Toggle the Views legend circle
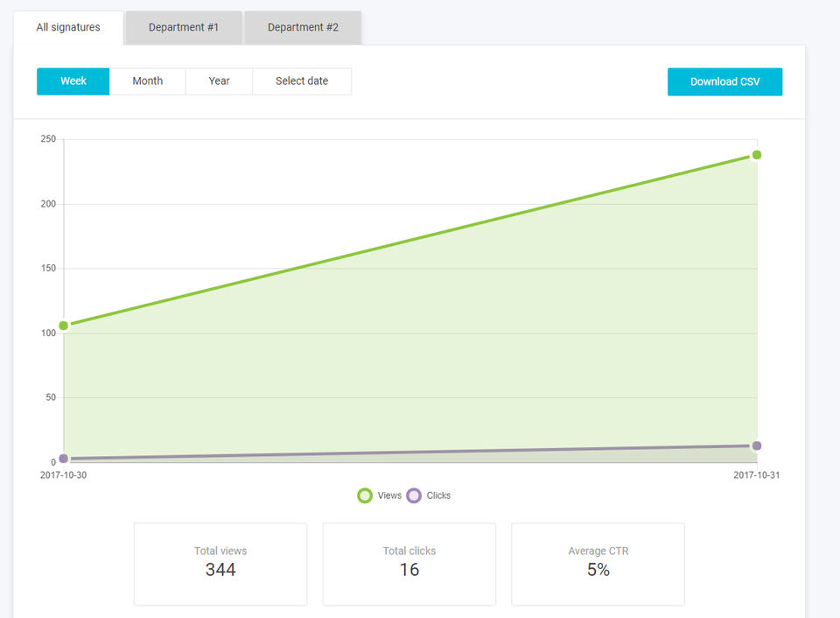The height and width of the screenshot is (618, 840). click(x=365, y=495)
